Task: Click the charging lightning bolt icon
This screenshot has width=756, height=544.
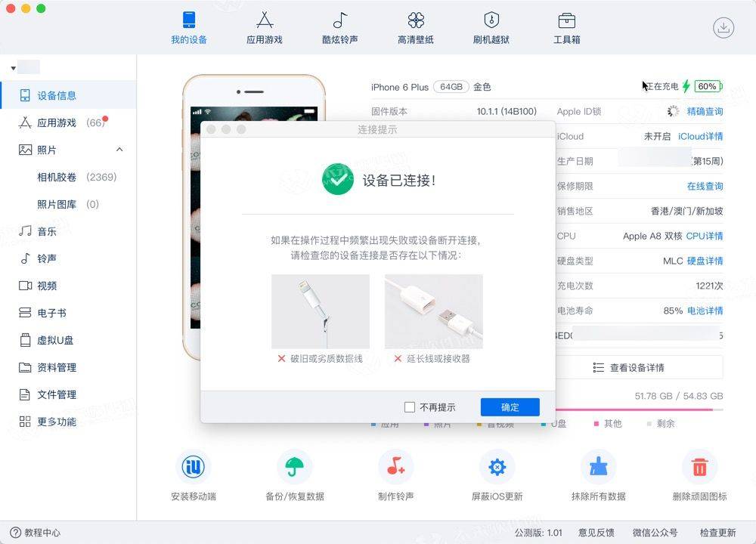Action: (686, 86)
